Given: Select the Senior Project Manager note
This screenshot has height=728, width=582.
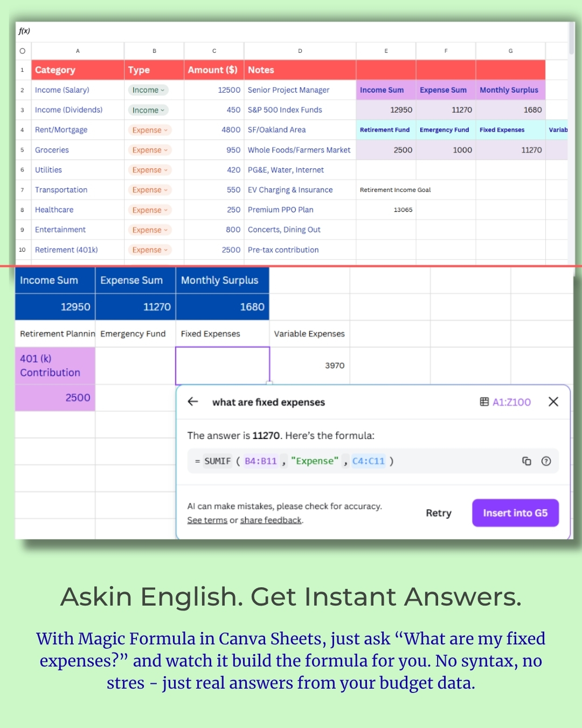Looking at the screenshot, I should pos(300,90).
